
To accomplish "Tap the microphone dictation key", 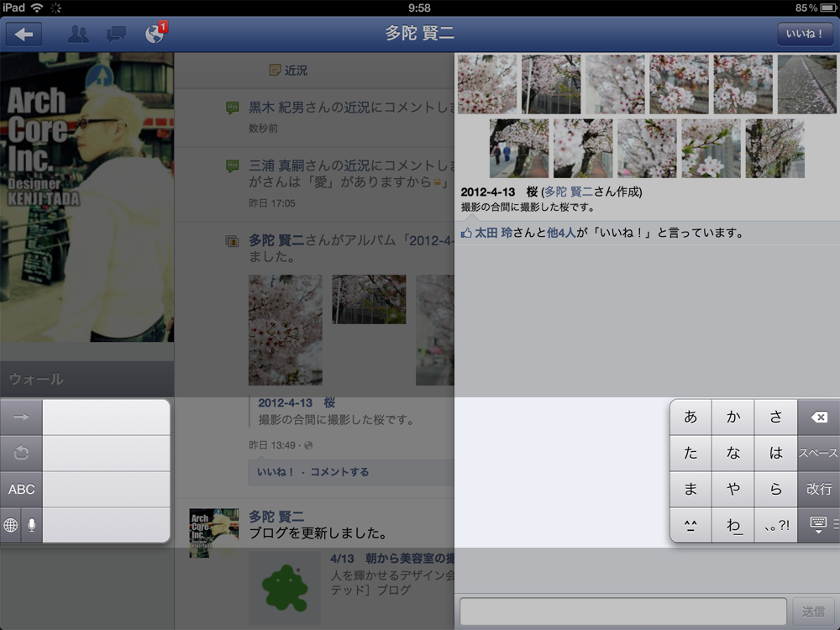I will [32, 525].
